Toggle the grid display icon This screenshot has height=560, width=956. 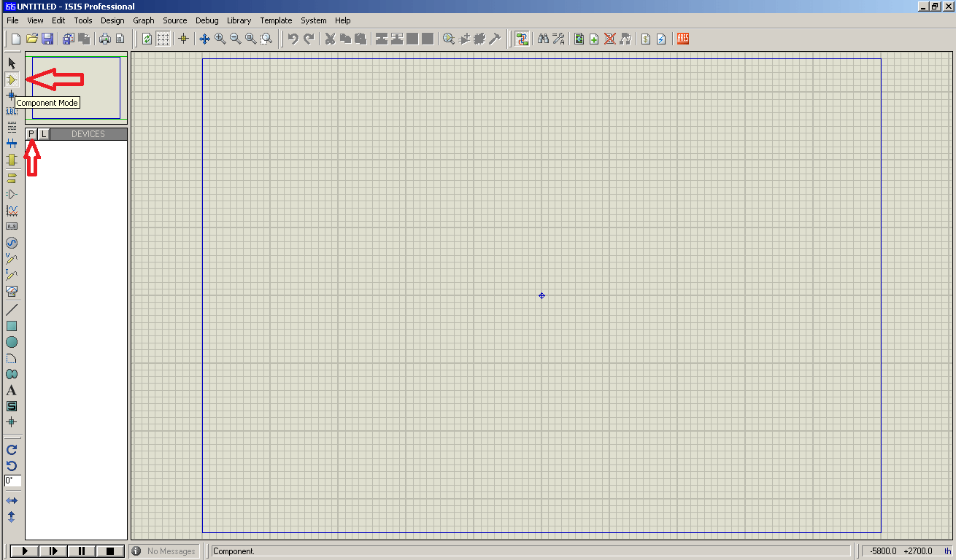coord(163,39)
